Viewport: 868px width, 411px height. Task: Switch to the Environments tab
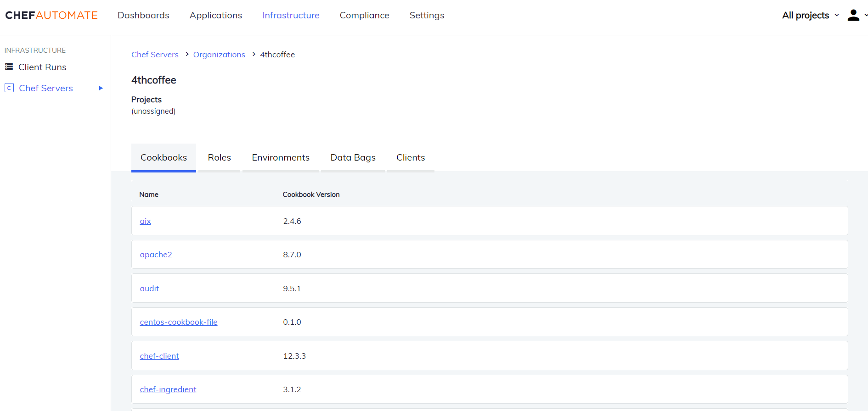tap(281, 157)
